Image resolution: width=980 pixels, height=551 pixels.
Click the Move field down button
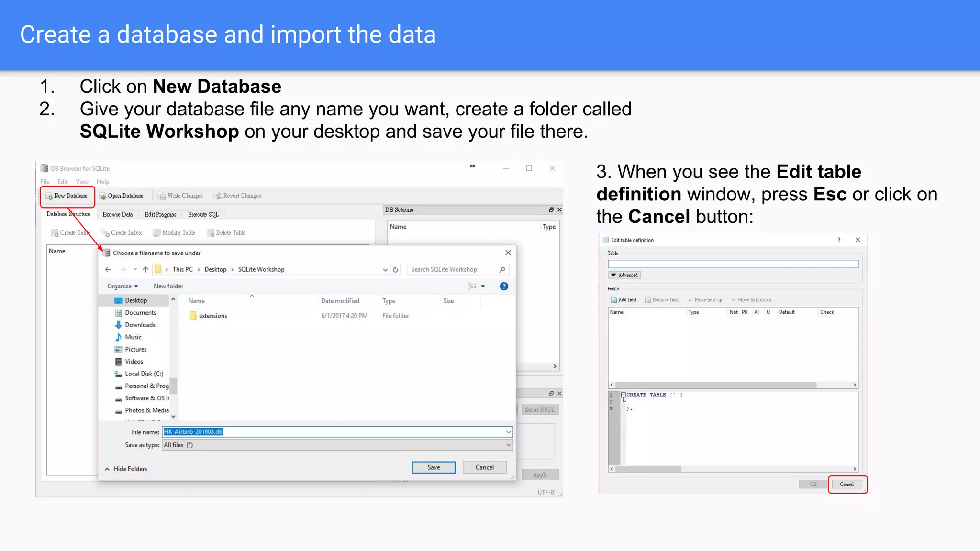751,300
